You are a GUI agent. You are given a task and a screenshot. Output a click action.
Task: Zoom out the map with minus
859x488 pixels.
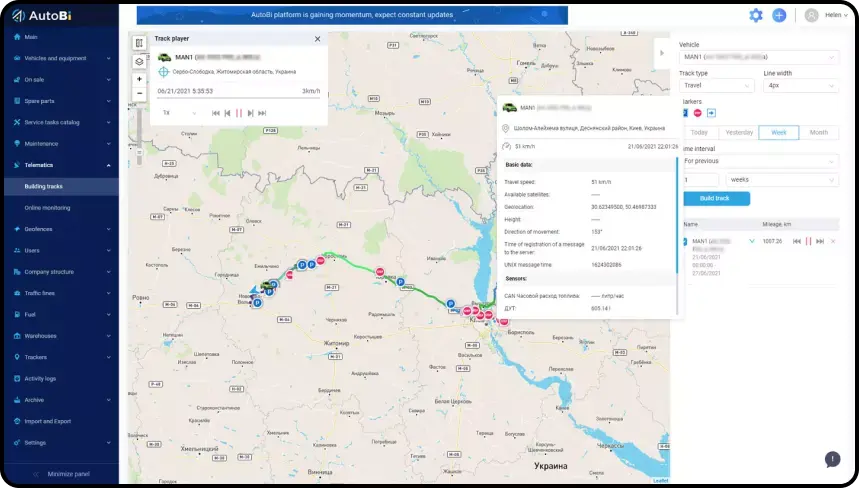click(x=139, y=94)
